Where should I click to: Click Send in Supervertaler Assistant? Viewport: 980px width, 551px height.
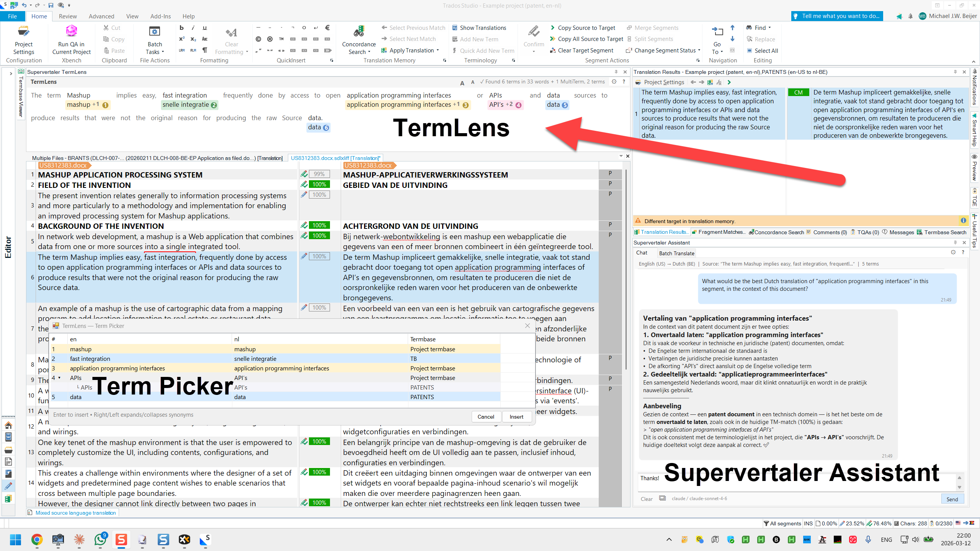point(952,499)
